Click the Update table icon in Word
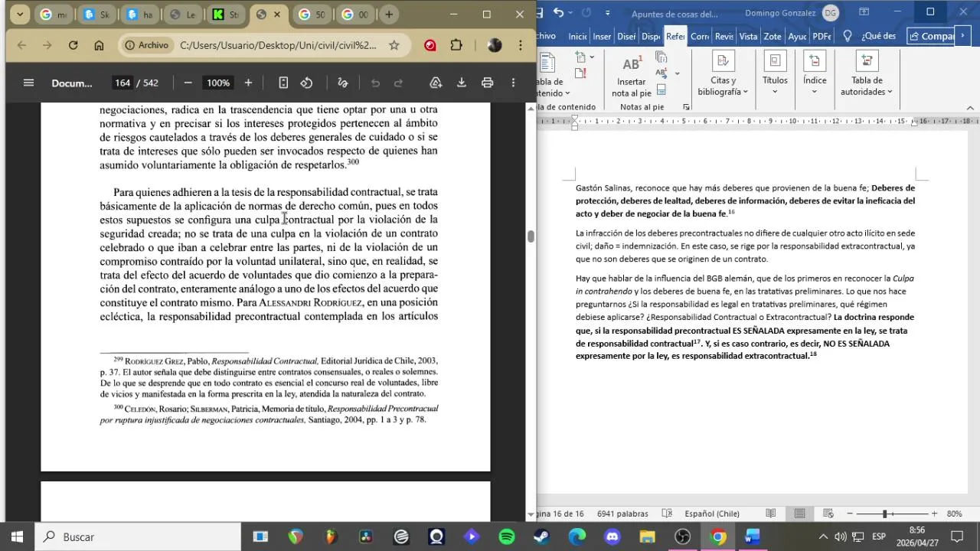Screen dimensions: 980x551 580,73
